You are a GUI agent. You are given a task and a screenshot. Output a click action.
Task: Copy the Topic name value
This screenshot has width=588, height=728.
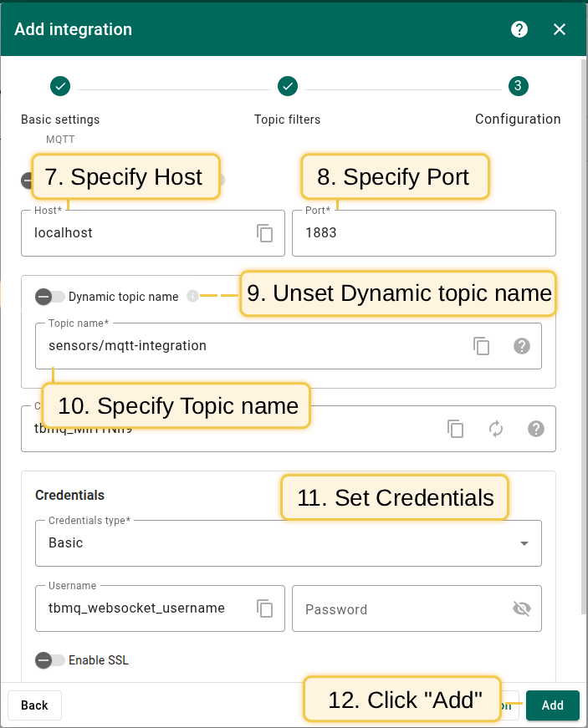coord(481,346)
